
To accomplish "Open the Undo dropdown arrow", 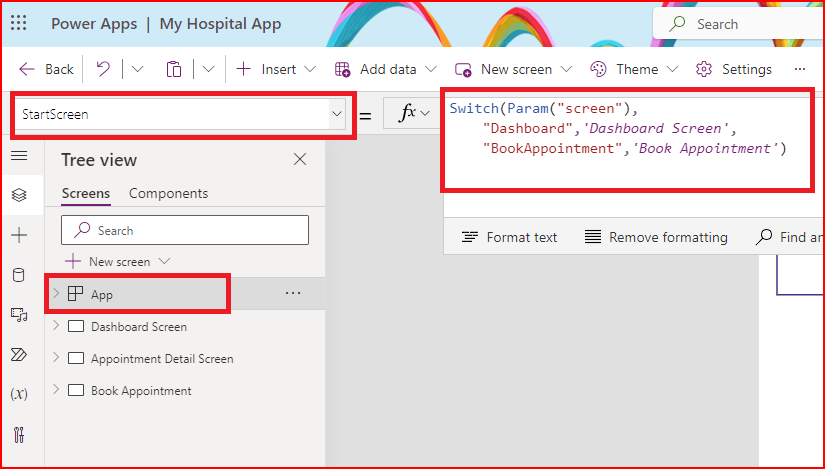I will point(137,69).
